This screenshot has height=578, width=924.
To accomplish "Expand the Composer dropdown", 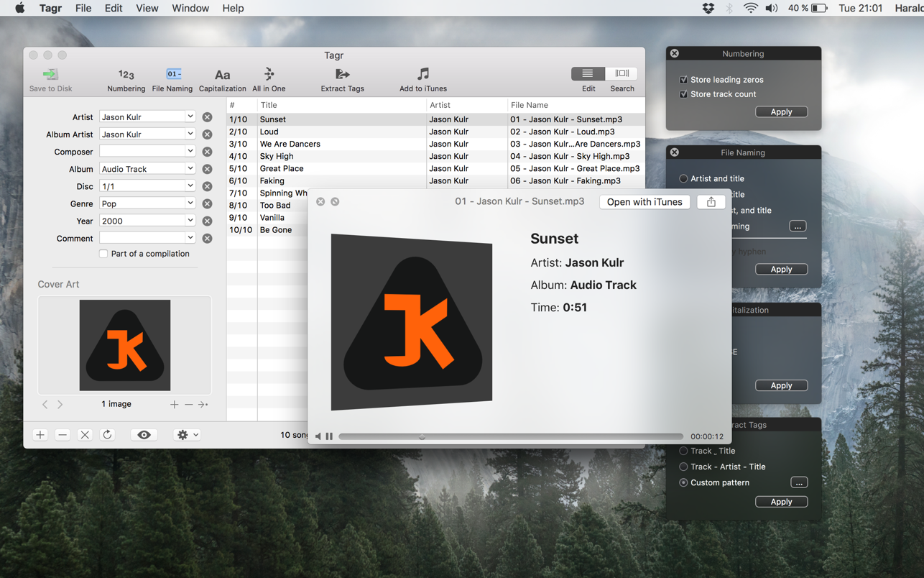I will click(190, 151).
